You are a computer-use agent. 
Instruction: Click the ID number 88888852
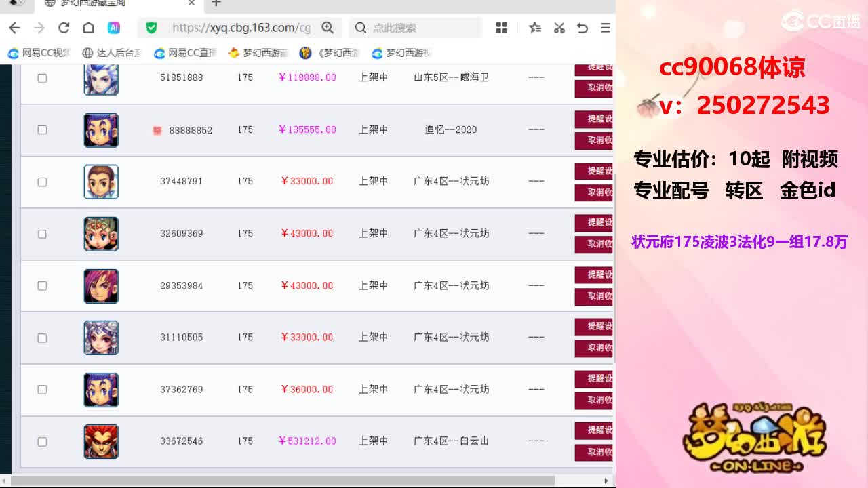point(191,130)
